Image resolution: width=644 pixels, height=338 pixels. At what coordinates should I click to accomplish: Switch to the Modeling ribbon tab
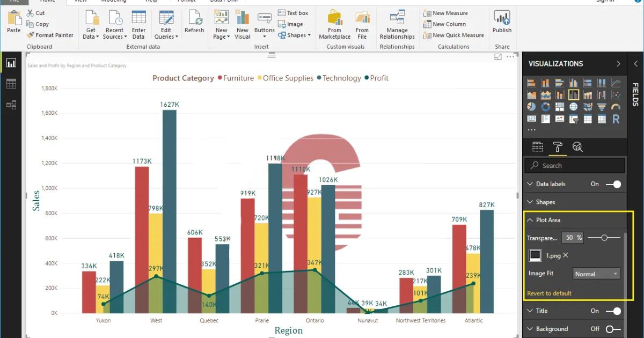[114, 1]
